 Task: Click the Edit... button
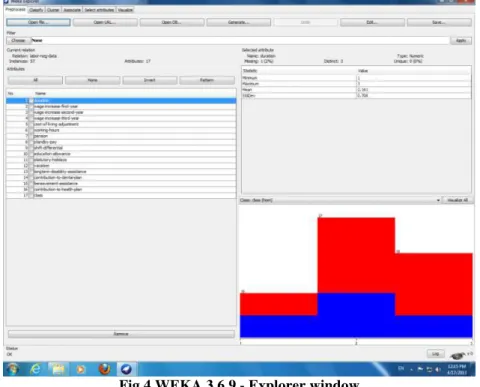coord(372,22)
